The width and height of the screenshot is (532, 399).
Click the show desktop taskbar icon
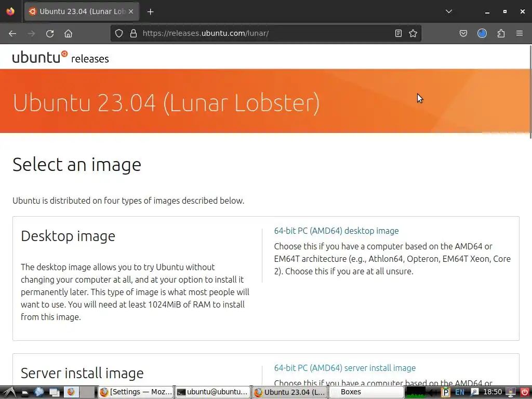point(54,393)
